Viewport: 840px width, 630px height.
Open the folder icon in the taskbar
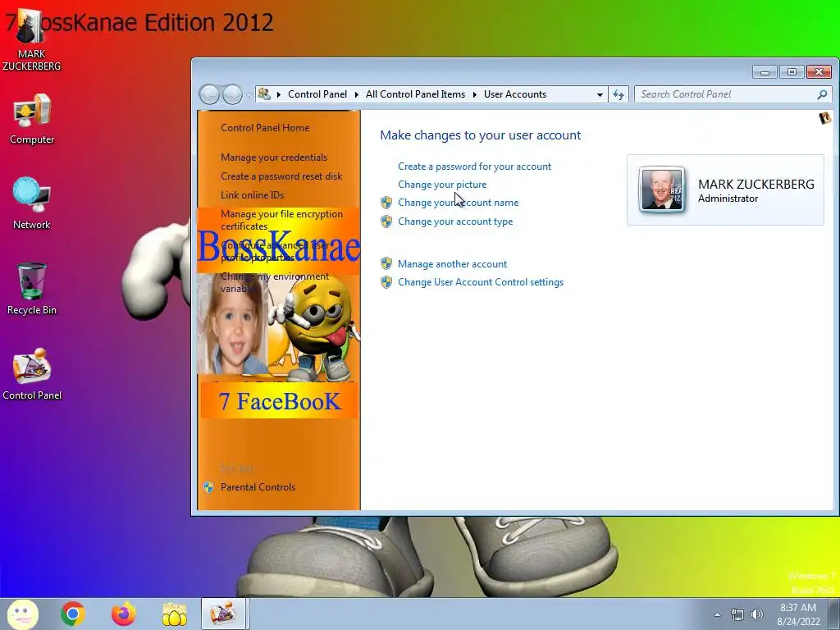tap(174, 614)
